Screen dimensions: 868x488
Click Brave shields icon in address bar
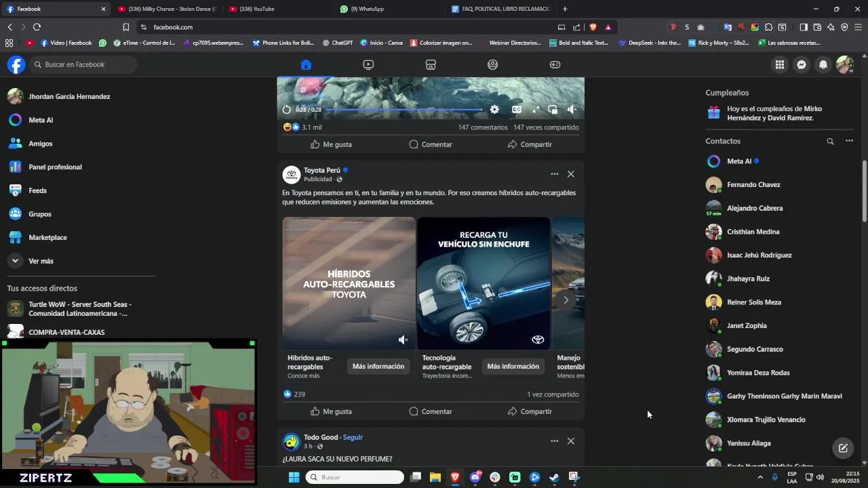pyautogui.click(x=593, y=27)
